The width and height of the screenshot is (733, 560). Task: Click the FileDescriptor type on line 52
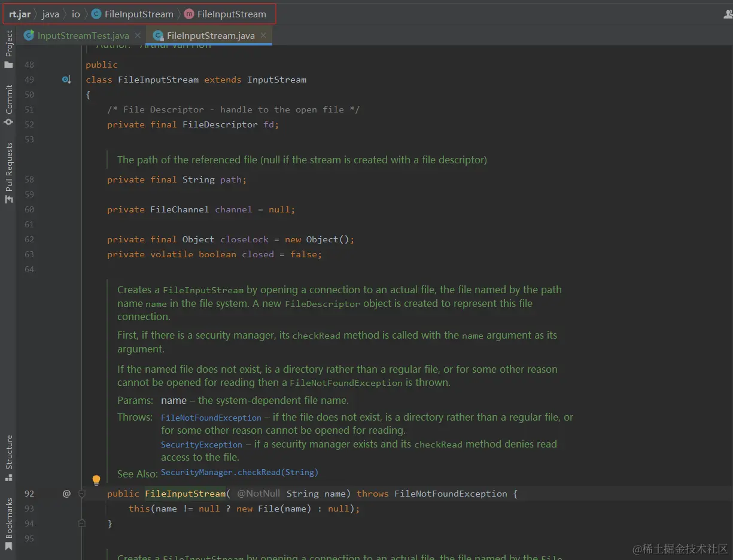[220, 124]
